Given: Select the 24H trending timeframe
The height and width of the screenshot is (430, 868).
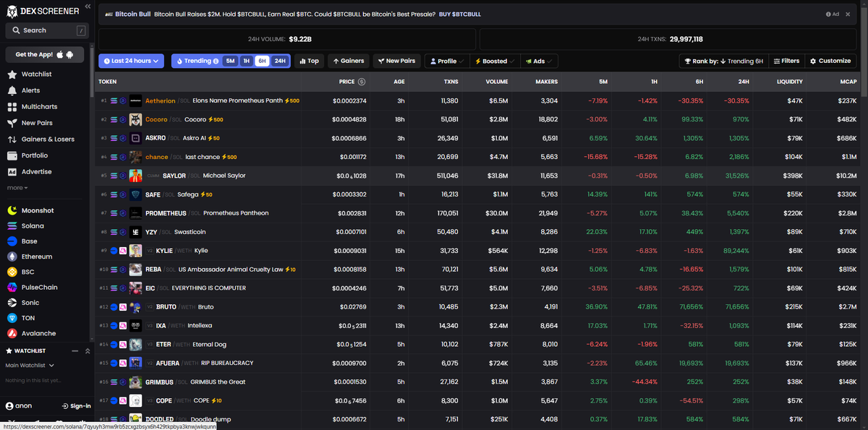Looking at the screenshot, I should (x=280, y=61).
